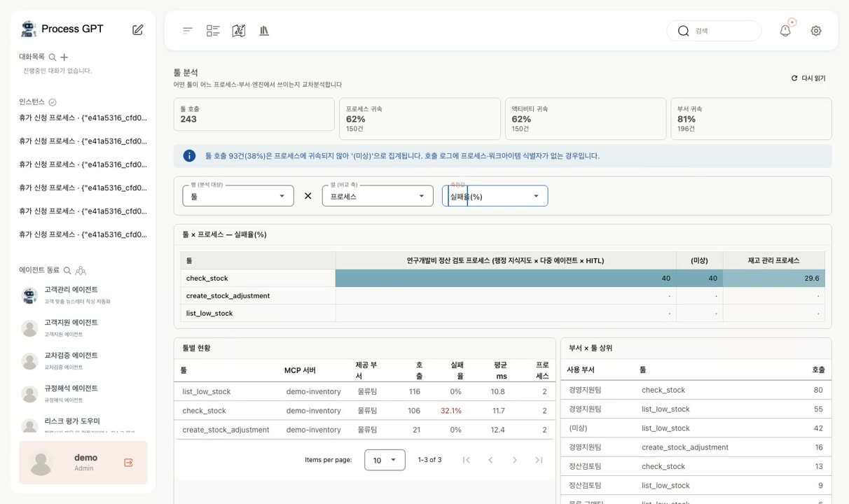Sort by 평균 ms column header
This screenshot has width=849, height=504.
tap(499, 370)
